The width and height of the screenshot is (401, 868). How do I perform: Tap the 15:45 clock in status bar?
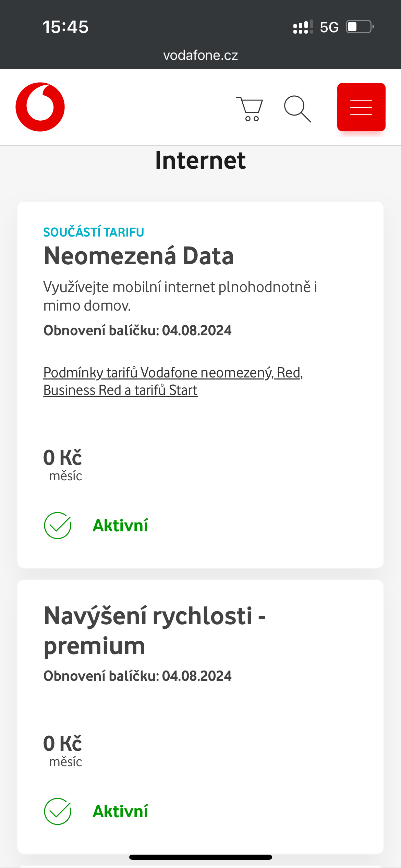pyautogui.click(x=65, y=27)
